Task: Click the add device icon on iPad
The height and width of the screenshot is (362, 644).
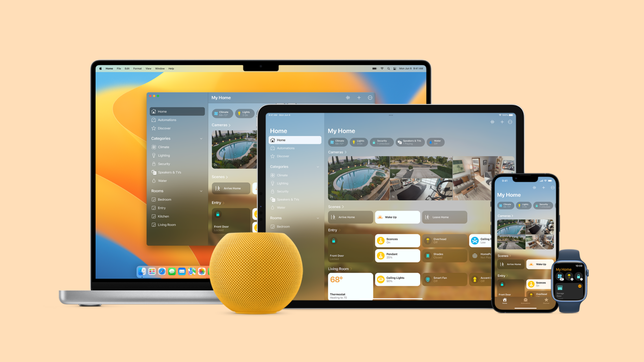Action: point(502,122)
